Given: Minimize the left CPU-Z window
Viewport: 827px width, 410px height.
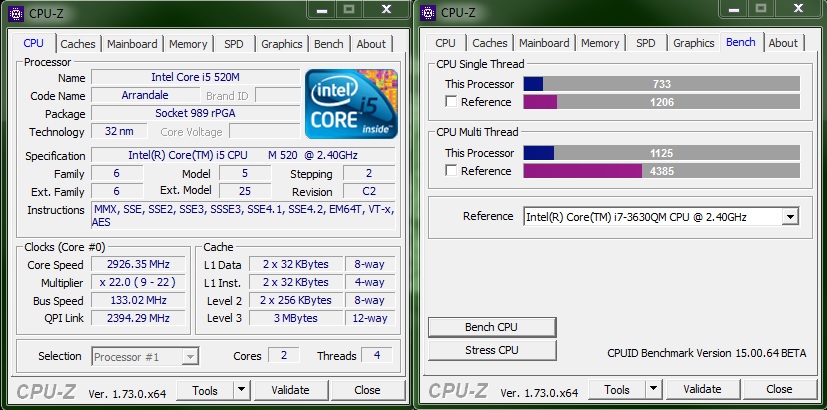Looking at the screenshot, I should pos(323,9).
